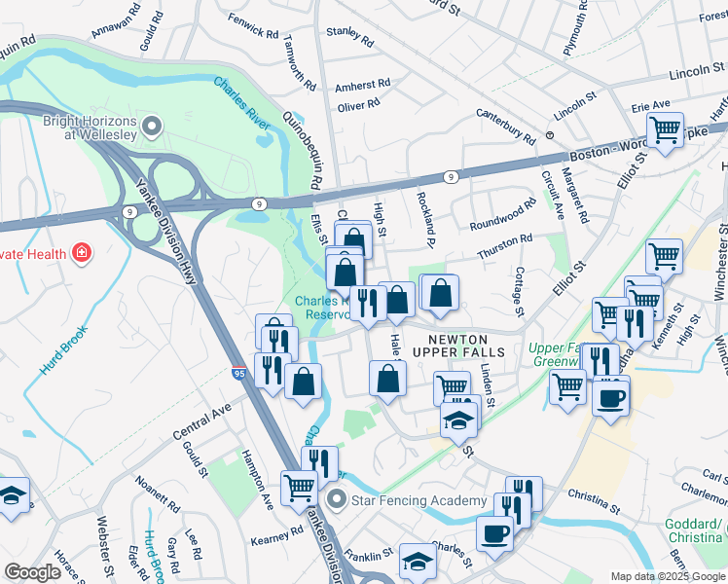
Task: Open the coffee cup marker near Kenneth St
Action: (611, 400)
